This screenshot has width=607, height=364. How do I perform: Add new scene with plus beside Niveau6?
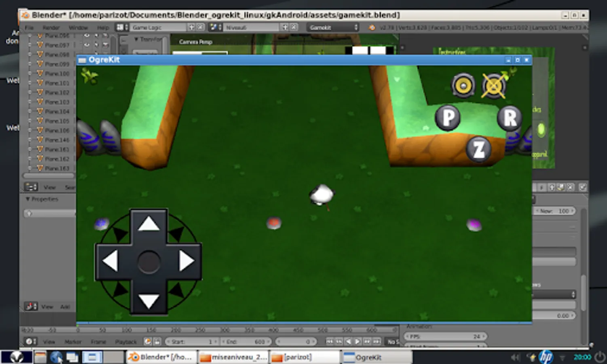pyautogui.click(x=285, y=27)
